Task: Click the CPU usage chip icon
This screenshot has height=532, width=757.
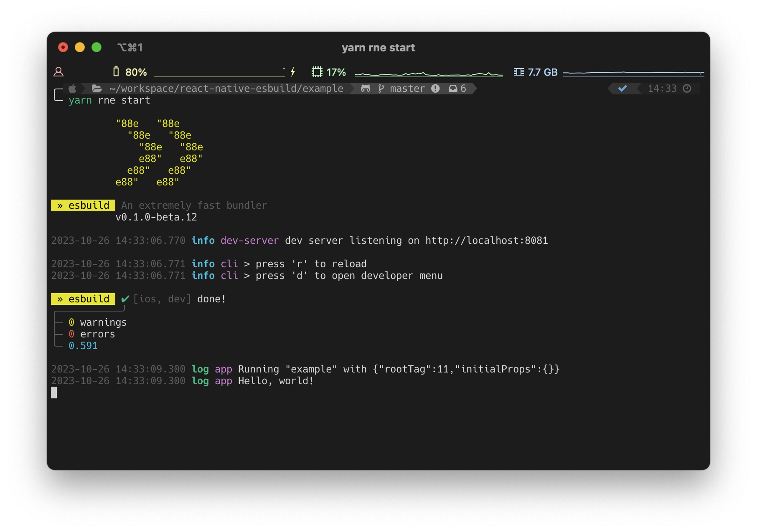Action: click(x=317, y=71)
